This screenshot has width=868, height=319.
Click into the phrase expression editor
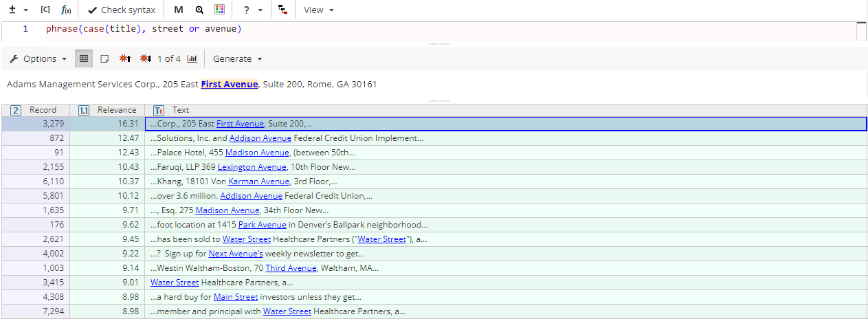[x=412, y=29]
